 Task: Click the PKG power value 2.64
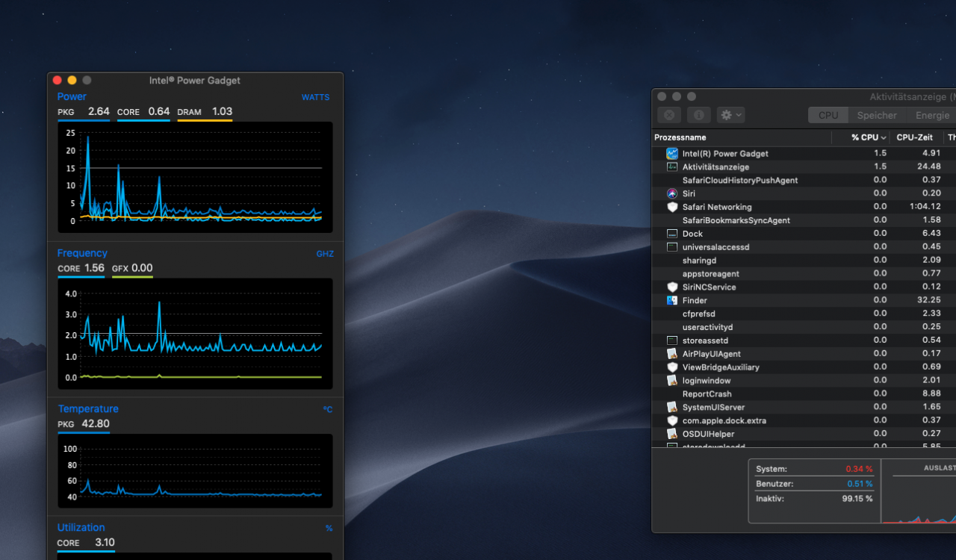99,112
